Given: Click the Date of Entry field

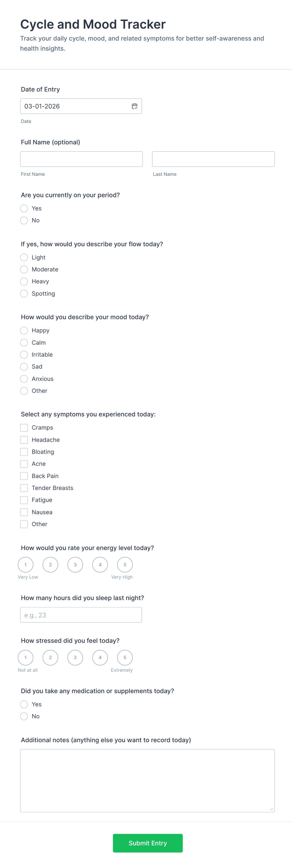Looking at the screenshot, I should point(76,106).
